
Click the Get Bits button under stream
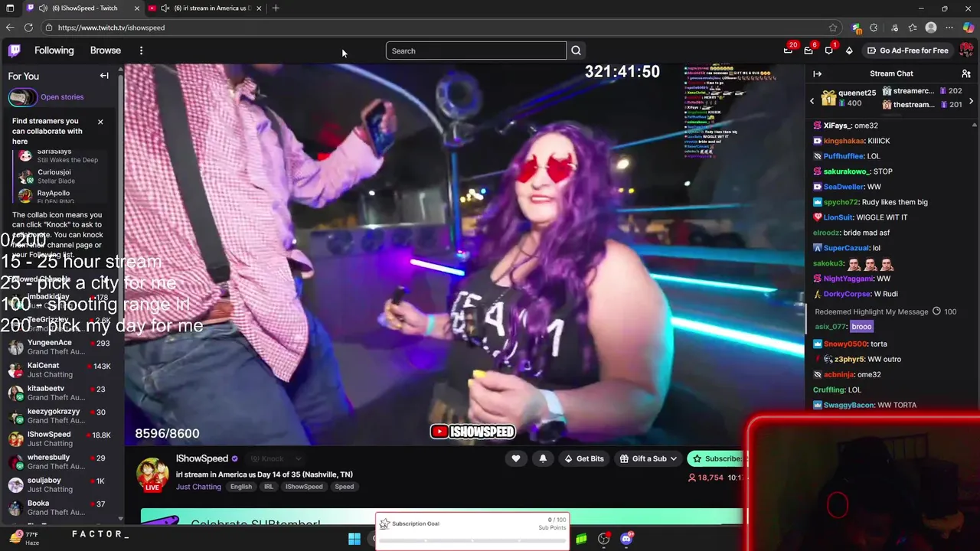[584, 458]
